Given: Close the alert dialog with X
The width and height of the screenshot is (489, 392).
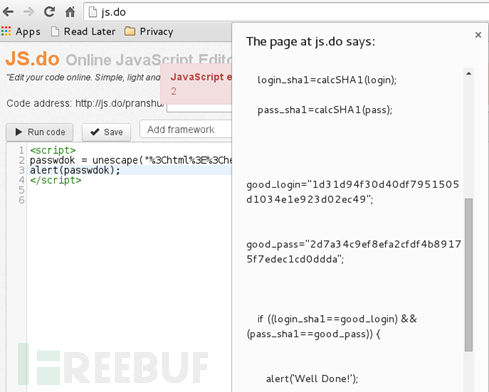Looking at the screenshot, I should pos(478,35).
